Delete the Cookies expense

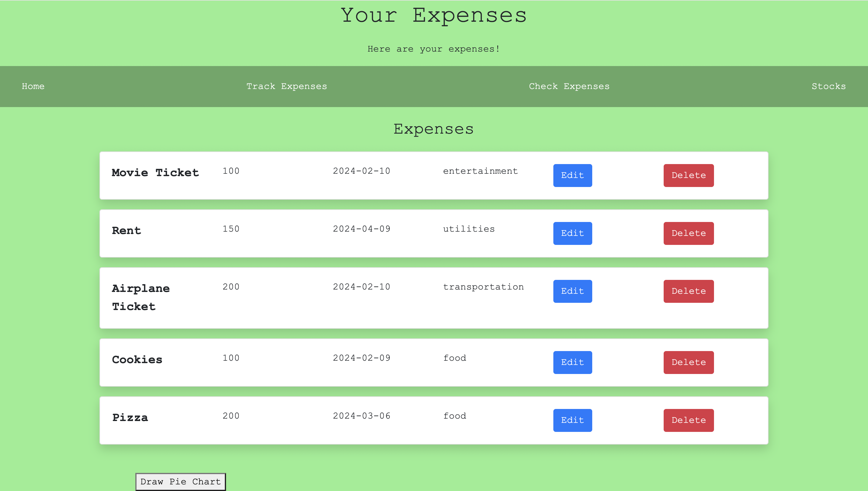click(x=688, y=363)
